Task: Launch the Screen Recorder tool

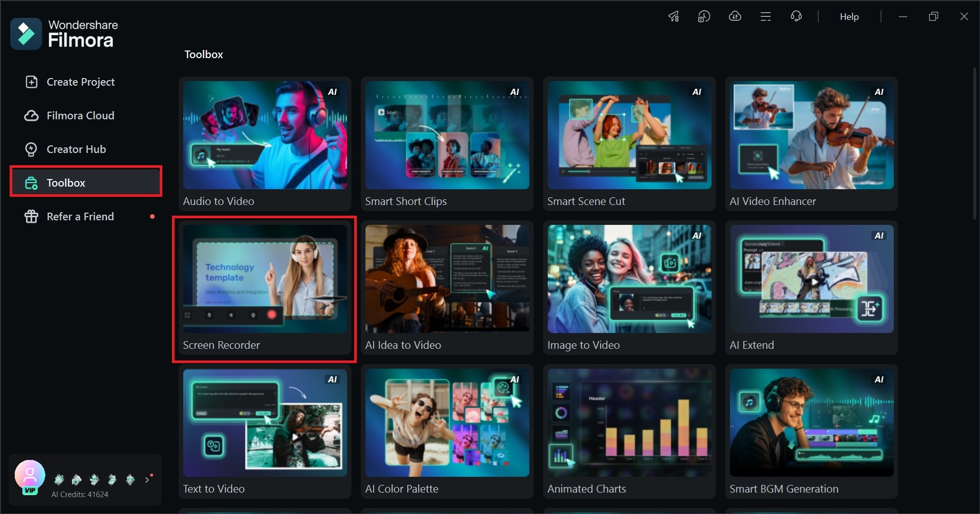Action: tap(265, 288)
